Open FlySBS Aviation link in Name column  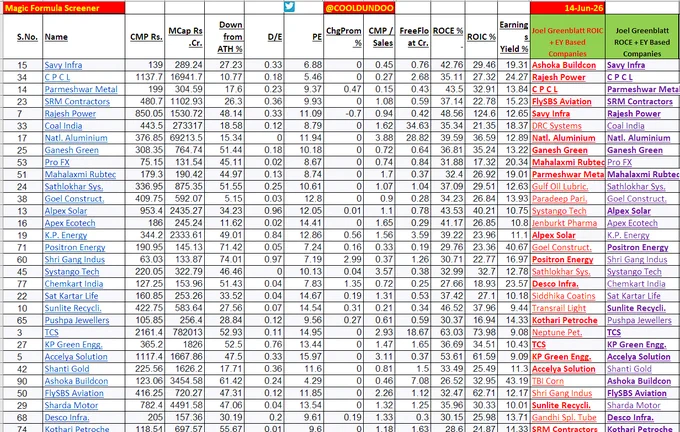(x=74, y=393)
